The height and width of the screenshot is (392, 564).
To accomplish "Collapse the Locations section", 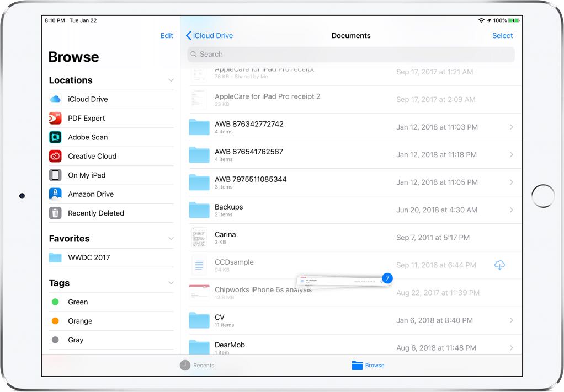I will tap(172, 80).
